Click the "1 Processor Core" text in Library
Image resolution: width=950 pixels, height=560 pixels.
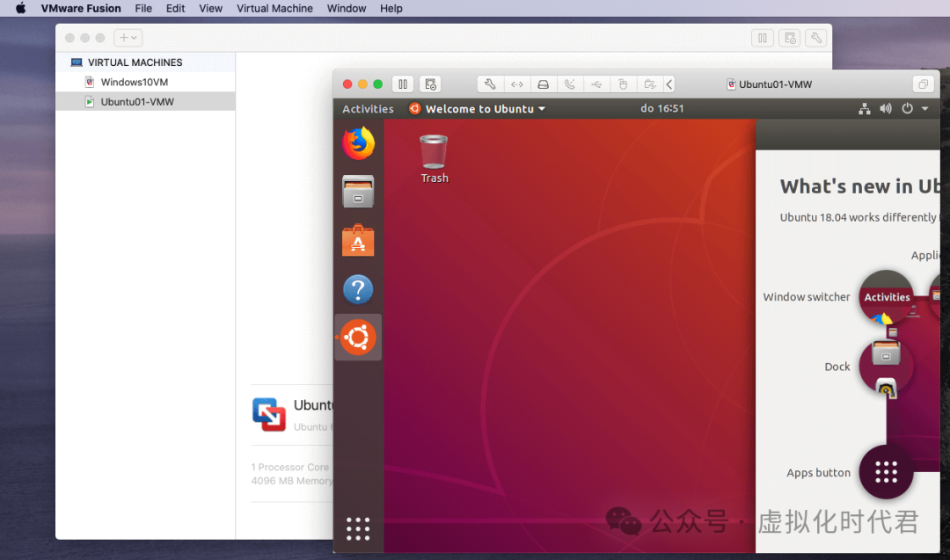(289, 468)
